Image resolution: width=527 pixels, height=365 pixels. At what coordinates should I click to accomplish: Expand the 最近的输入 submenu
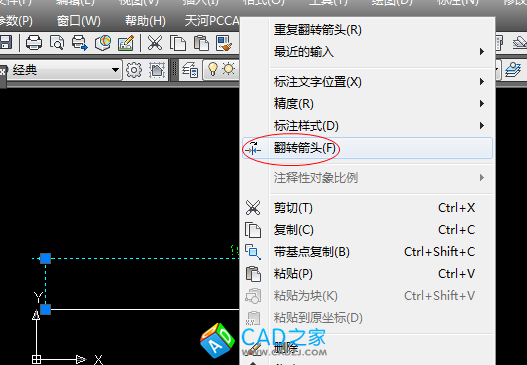point(367,52)
